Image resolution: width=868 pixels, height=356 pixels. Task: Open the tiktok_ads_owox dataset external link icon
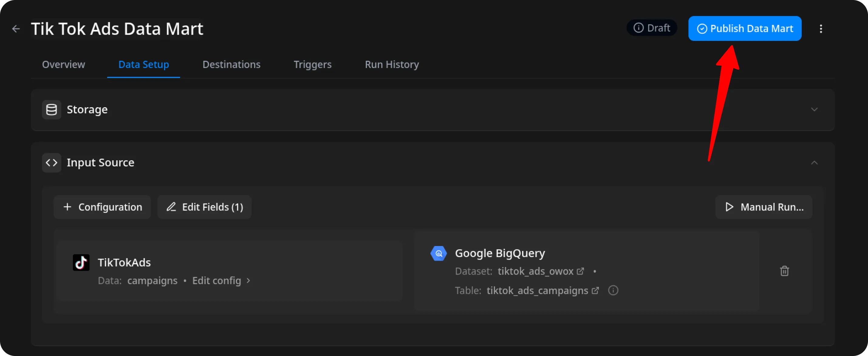(580, 271)
